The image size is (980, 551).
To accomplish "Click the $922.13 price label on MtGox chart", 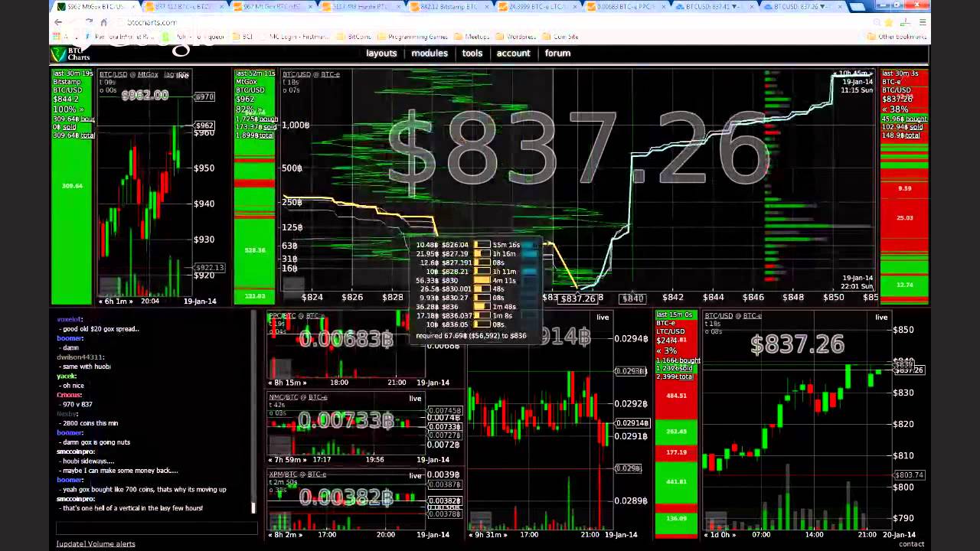I will [x=209, y=267].
